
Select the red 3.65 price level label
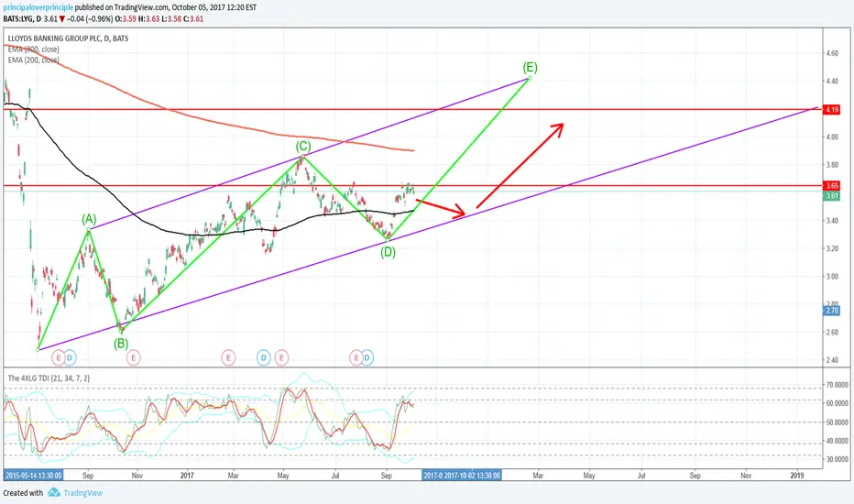tap(832, 186)
